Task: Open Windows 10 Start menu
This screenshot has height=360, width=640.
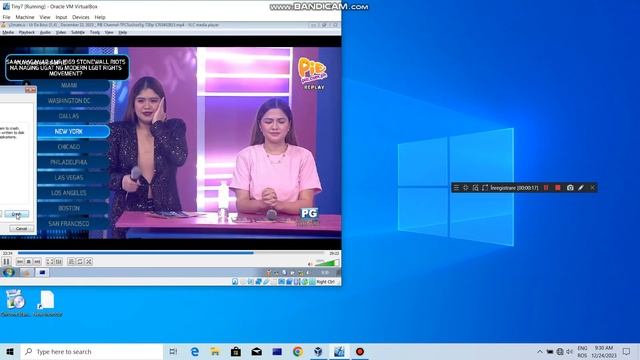Action: (x=10, y=351)
